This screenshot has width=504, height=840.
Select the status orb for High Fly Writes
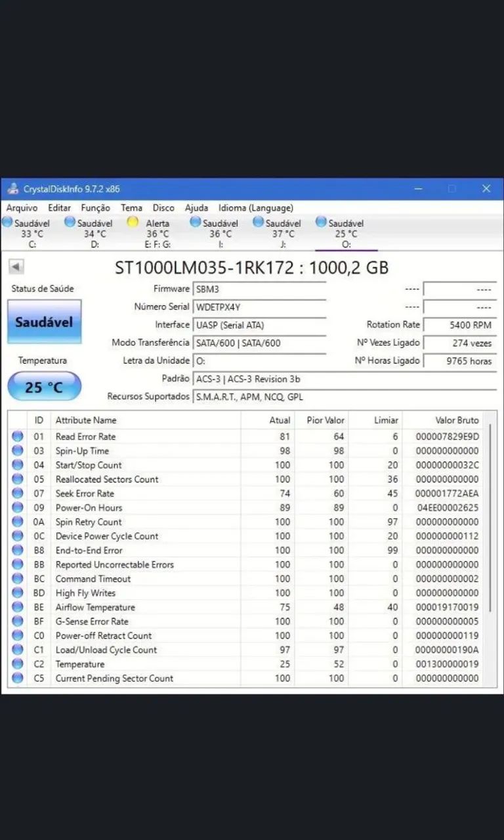[x=18, y=593]
